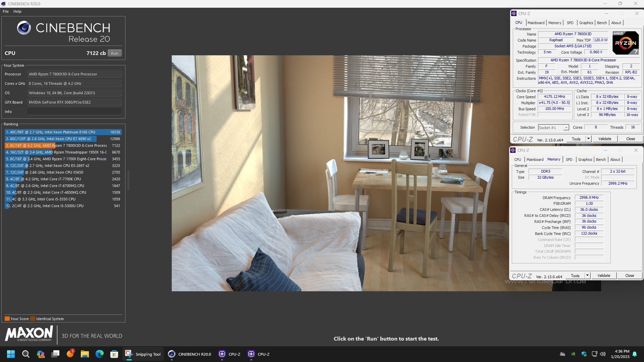
Task: Click Close button in top CPU-Z window
Action: pos(631,139)
